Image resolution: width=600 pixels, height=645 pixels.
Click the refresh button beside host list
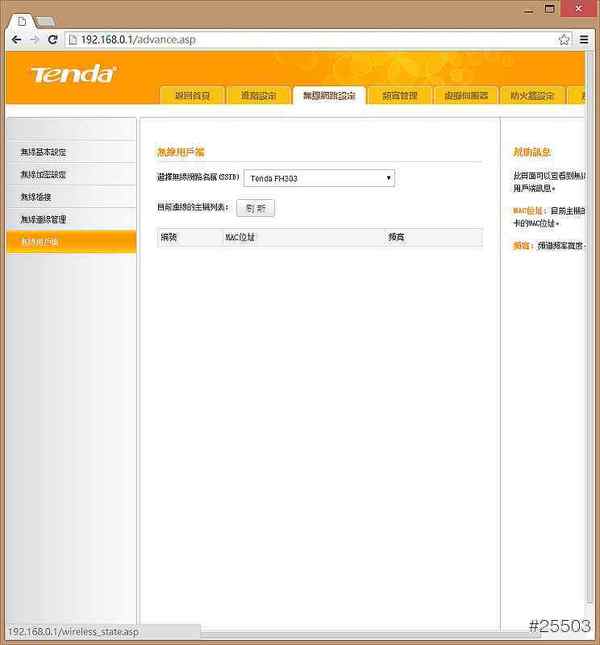click(x=255, y=208)
